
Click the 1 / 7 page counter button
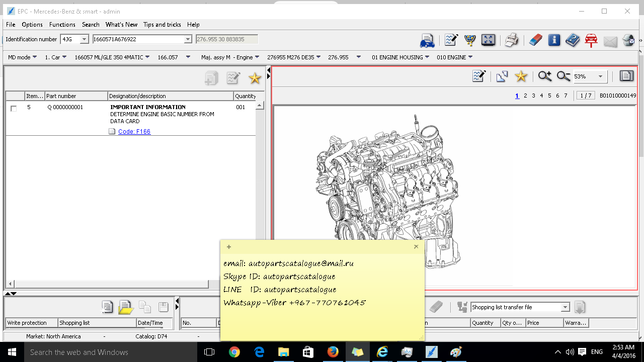(x=585, y=96)
